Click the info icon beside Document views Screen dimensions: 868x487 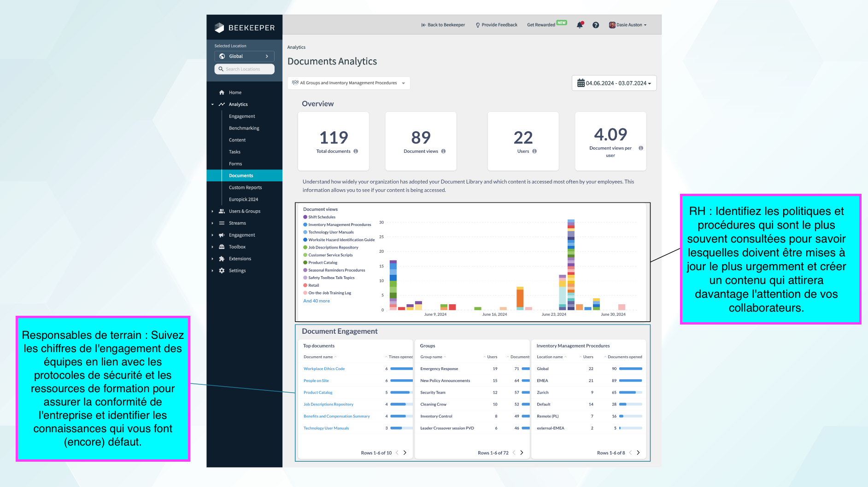tap(443, 151)
